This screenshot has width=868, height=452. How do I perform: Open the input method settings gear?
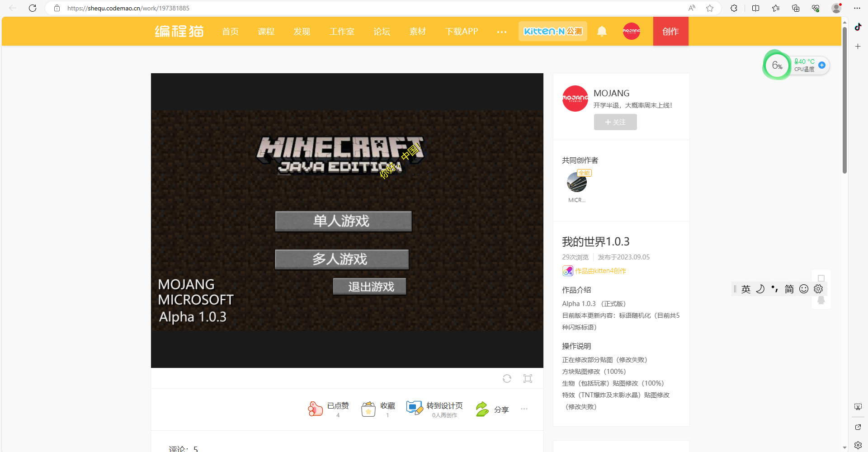818,289
